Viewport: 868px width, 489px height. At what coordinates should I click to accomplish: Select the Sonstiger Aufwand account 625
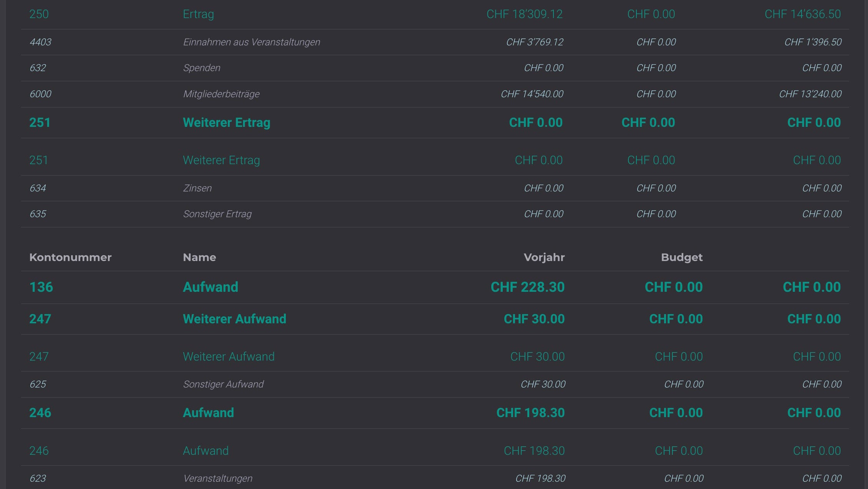click(x=223, y=384)
